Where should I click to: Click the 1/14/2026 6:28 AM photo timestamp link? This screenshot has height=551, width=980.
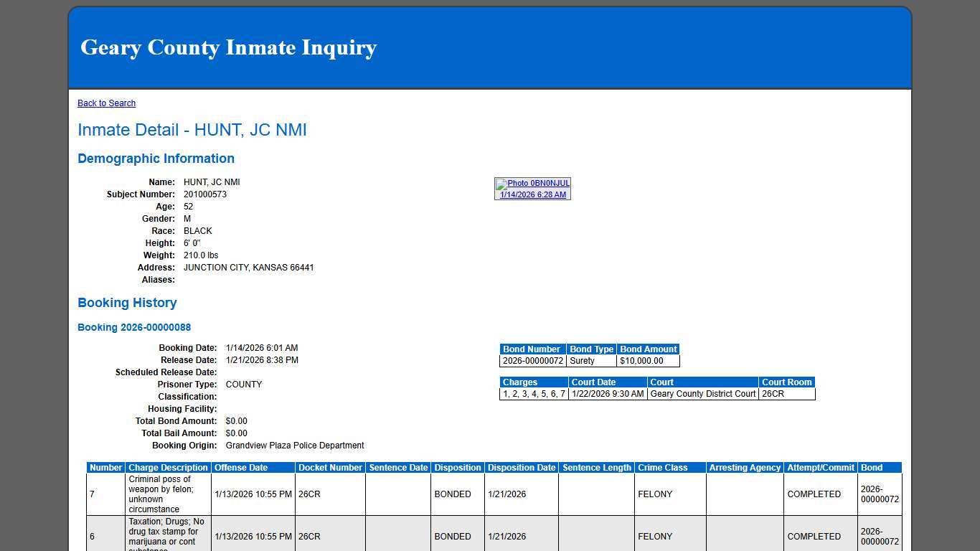coord(532,194)
